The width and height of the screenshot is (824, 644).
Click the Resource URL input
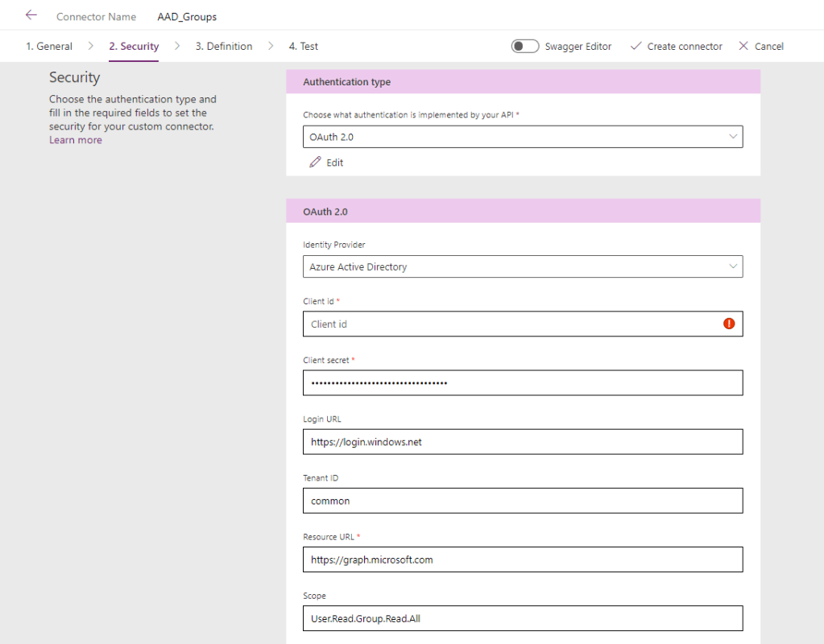tap(523, 559)
